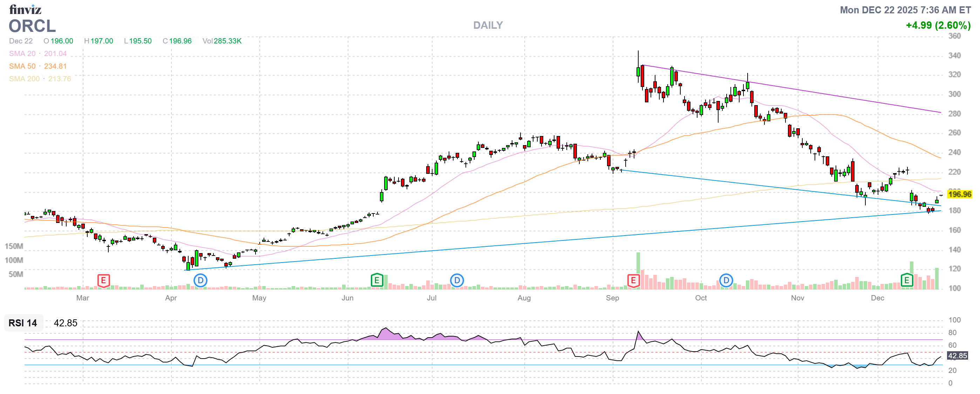
Task: Click the SMA 50 legend label
Action: (22, 66)
